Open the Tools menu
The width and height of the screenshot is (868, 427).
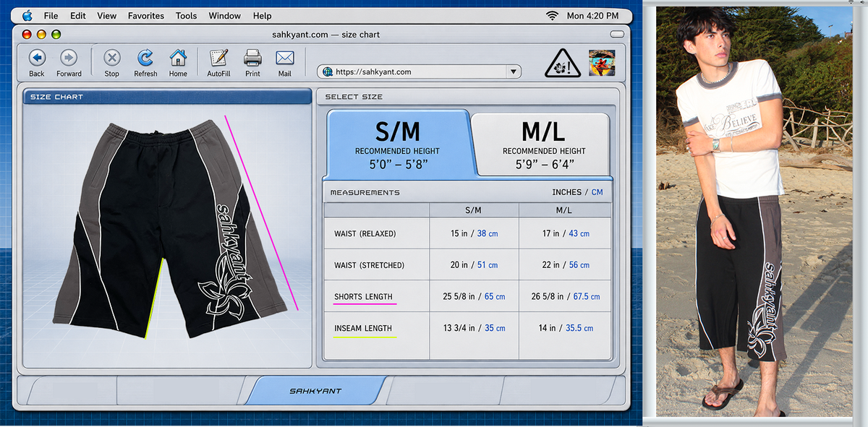pyautogui.click(x=186, y=15)
